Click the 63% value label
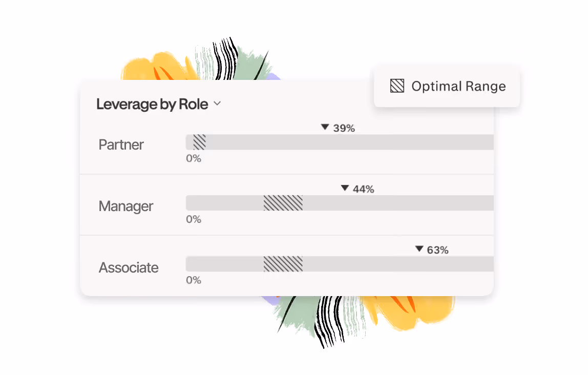Image resolution: width=588 pixels, height=375 pixels. click(x=437, y=249)
